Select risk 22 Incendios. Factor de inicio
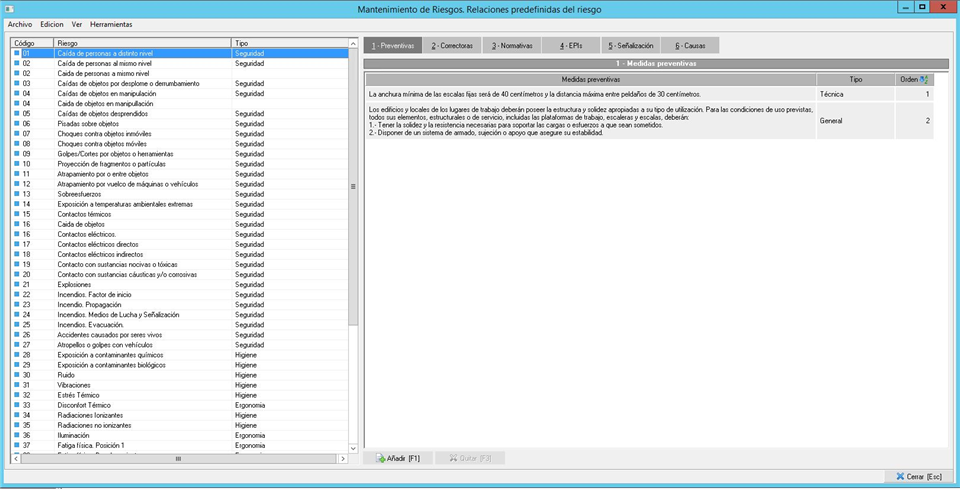The width and height of the screenshot is (960, 489). pyautogui.click(x=180, y=295)
